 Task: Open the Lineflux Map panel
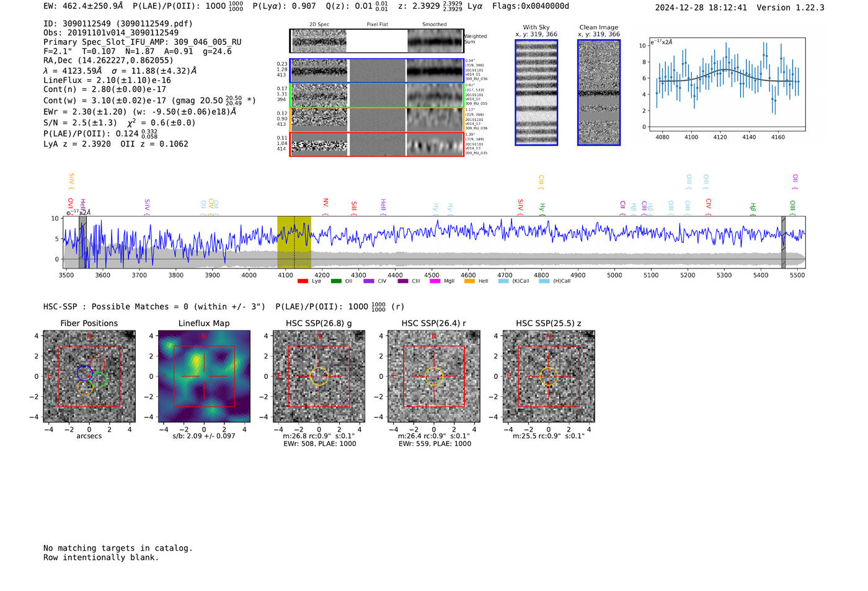204,376
